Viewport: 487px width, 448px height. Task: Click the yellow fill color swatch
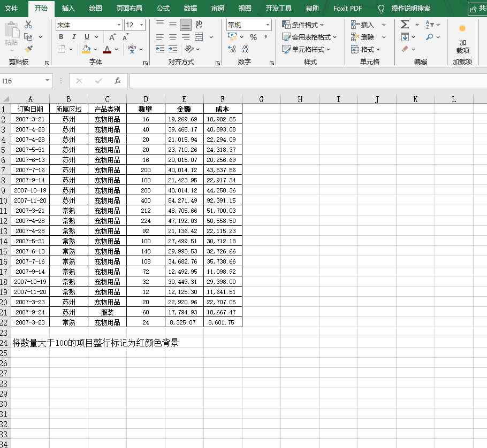[x=87, y=49]
